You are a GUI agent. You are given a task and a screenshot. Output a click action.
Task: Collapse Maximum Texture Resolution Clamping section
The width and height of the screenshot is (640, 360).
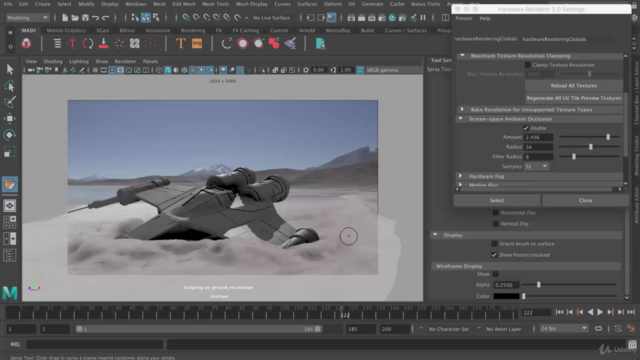(462, 56)
